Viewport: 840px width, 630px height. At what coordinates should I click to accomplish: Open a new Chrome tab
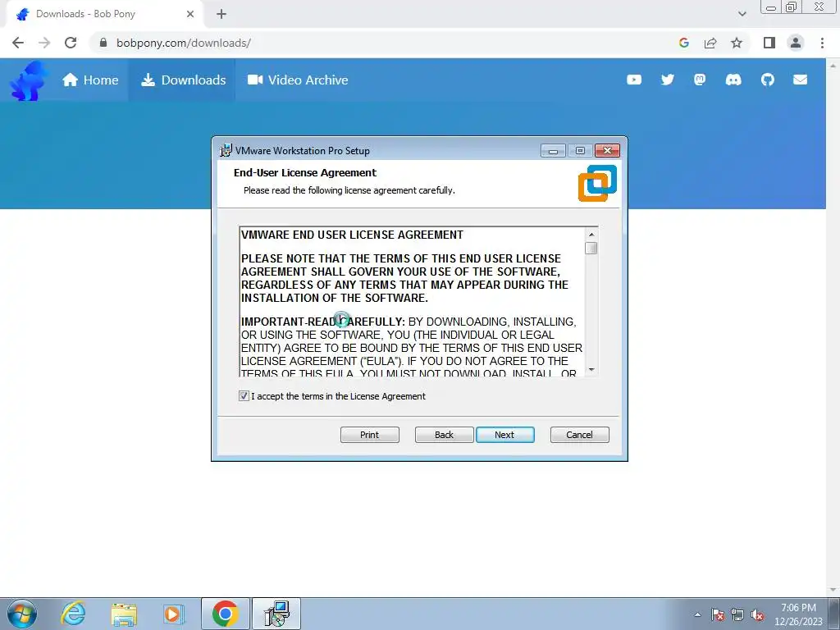coord(221,15)
